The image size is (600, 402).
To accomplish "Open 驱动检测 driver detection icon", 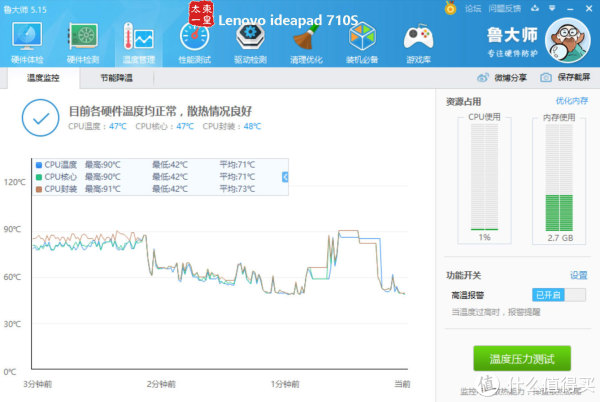I will tap(250, 37).
